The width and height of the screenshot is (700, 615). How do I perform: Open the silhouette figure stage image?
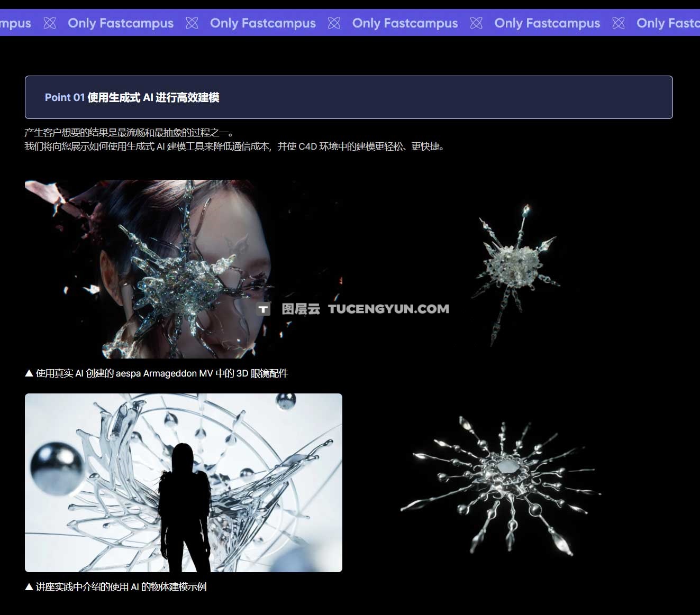184,483
